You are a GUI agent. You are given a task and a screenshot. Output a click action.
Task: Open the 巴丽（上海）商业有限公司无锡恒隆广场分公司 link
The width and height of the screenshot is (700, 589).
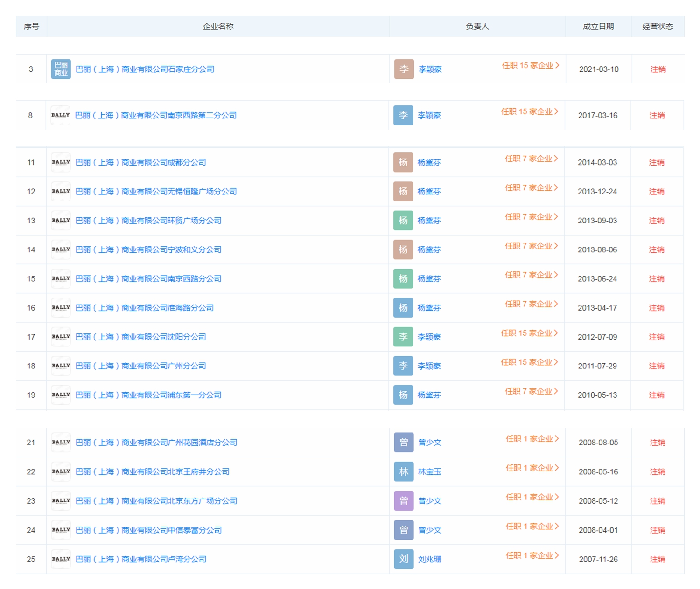pyautogui.click(x=156, y=192)
